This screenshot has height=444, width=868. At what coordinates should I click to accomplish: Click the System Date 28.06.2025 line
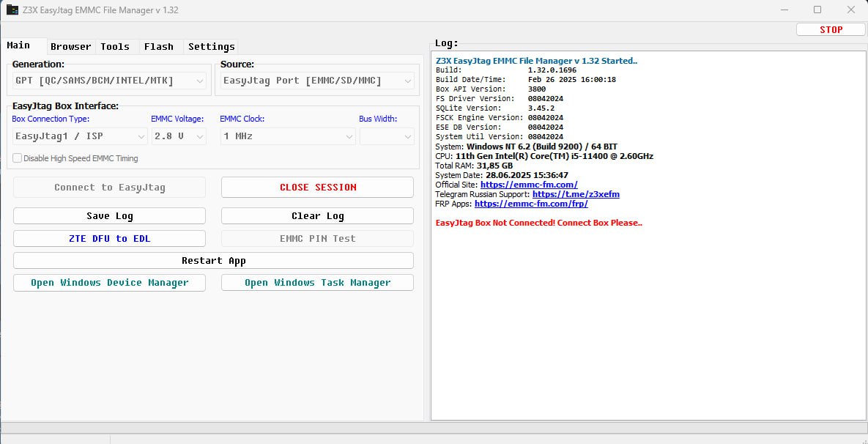(502, 176)
